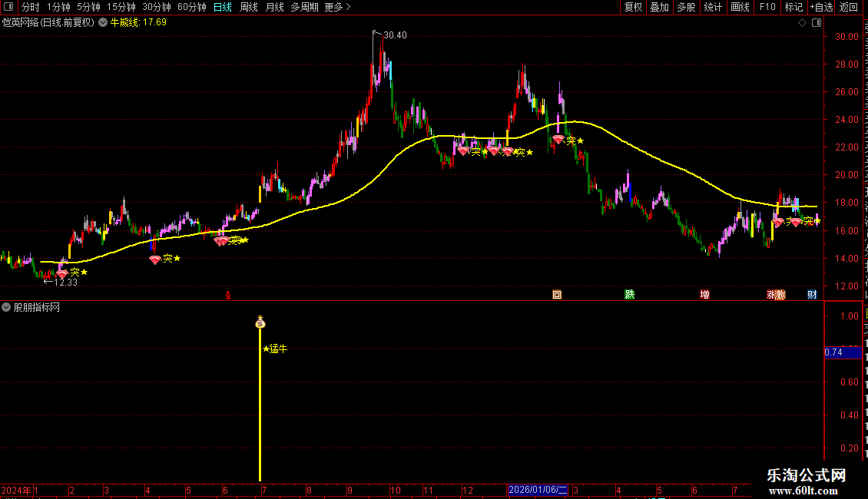
Task: Click the red 增 event marker
Action: [704, 294]
